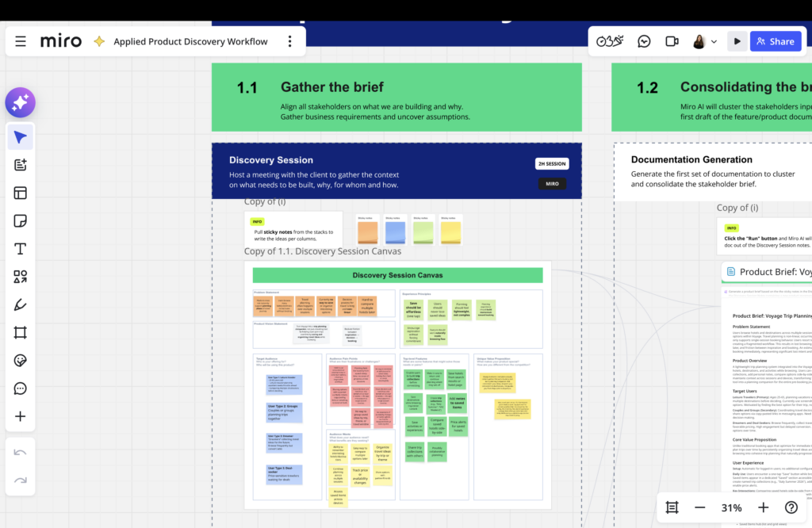Redo the last action
The image size is (812, 528).
click(x=20, y=480)
